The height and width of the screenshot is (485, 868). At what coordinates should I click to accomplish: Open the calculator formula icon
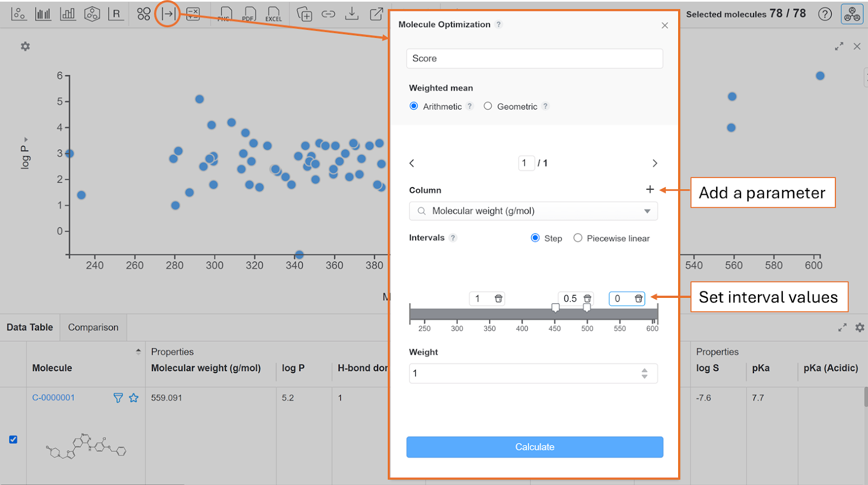(193, 14)
